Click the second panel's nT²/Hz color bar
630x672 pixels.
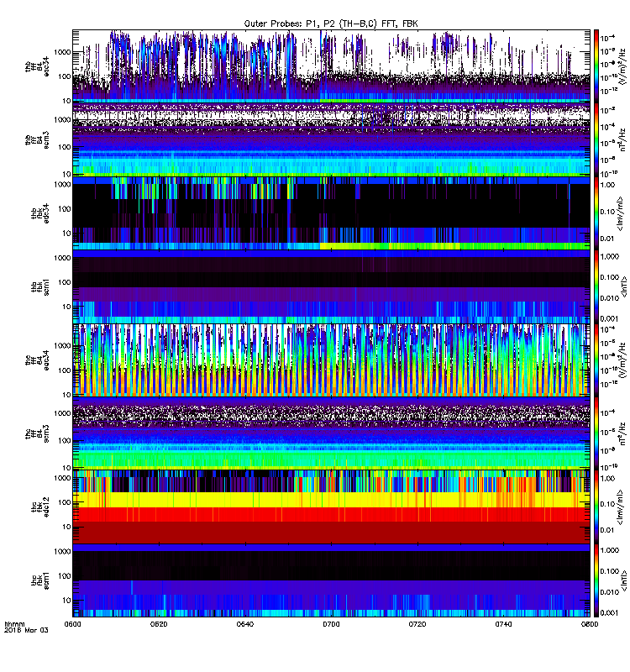click(596, 139)
